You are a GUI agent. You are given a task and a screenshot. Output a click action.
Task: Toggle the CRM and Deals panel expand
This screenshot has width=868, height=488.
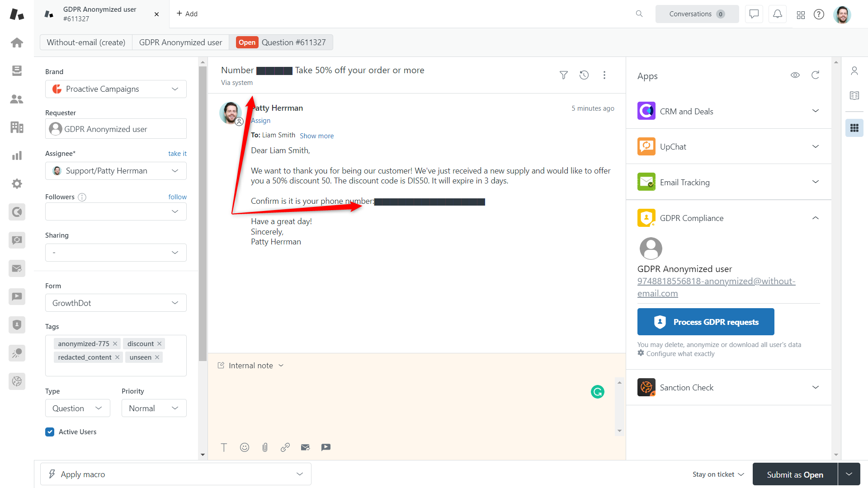(816, 111)
